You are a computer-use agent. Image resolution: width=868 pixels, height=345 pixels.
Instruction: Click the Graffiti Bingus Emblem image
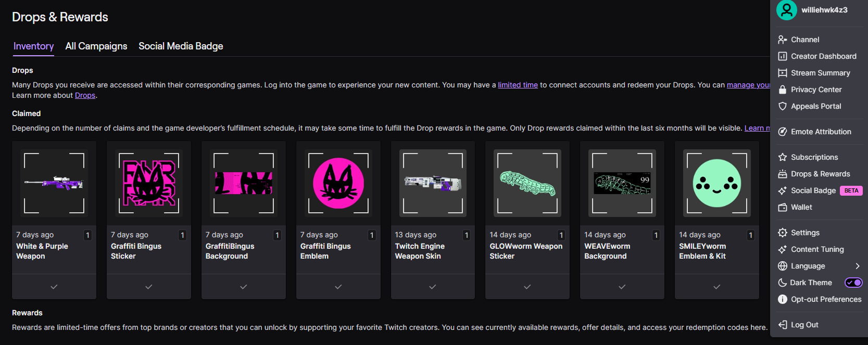pos(338,183)
